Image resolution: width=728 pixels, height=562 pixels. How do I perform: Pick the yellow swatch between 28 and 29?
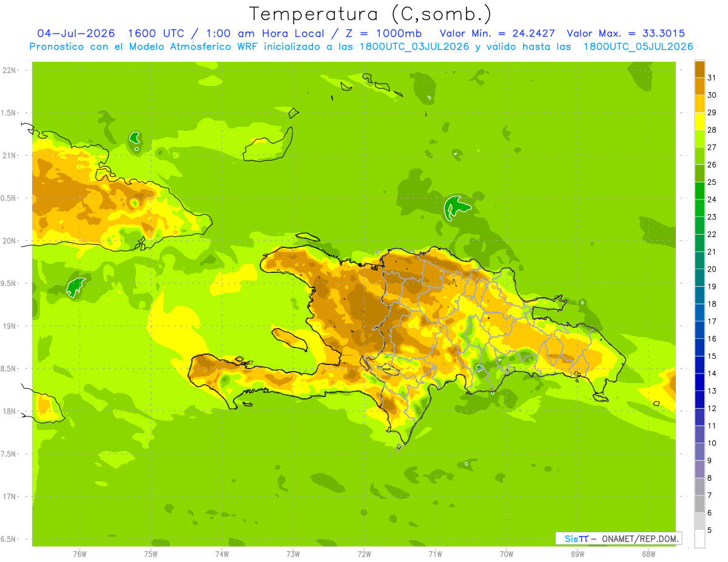point(699,121)
